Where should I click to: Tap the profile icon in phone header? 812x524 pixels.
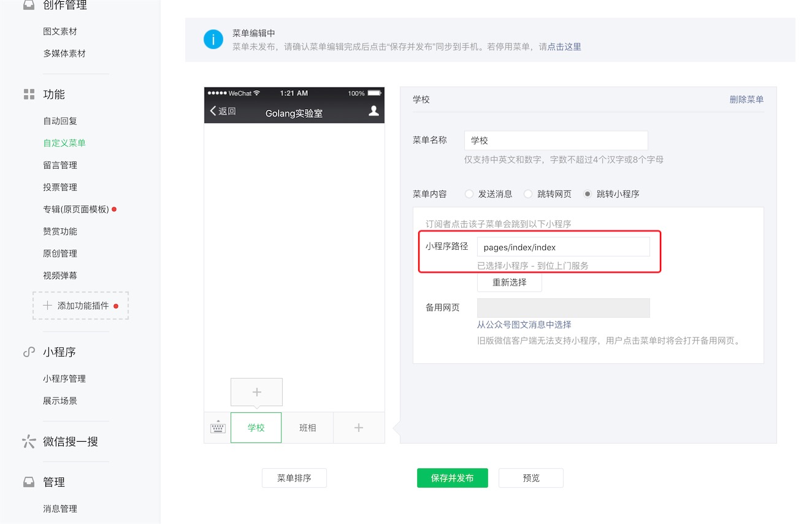click(373, 111)
